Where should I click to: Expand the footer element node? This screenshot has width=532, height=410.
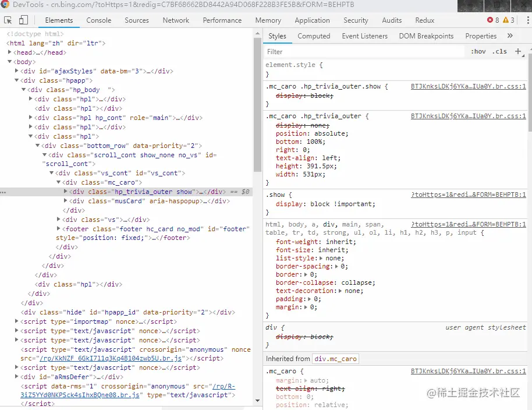coord(58,228)
